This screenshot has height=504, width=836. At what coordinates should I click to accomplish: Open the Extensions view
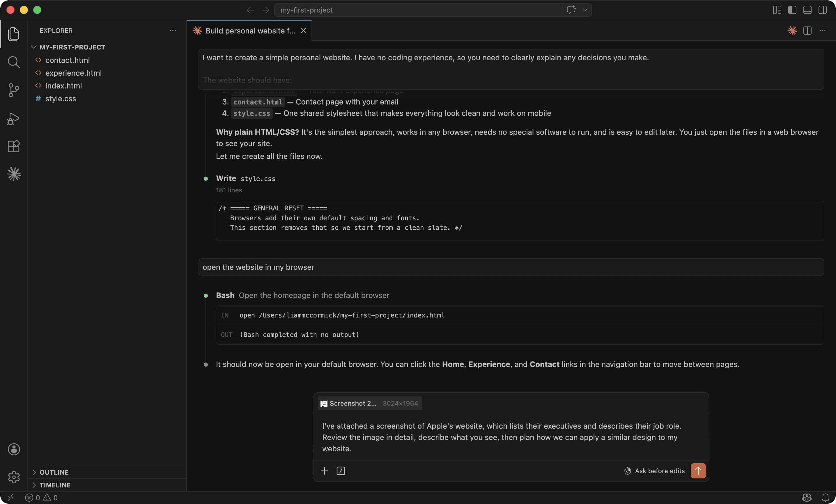click(x=14, y=146)
